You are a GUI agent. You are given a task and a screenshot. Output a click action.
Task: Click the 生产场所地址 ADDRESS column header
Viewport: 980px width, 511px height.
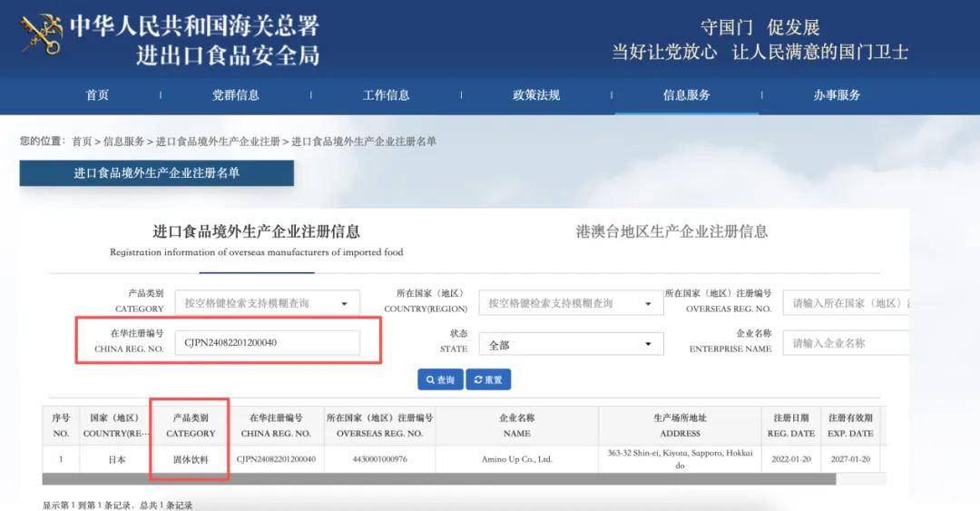[x=680, y=426]
